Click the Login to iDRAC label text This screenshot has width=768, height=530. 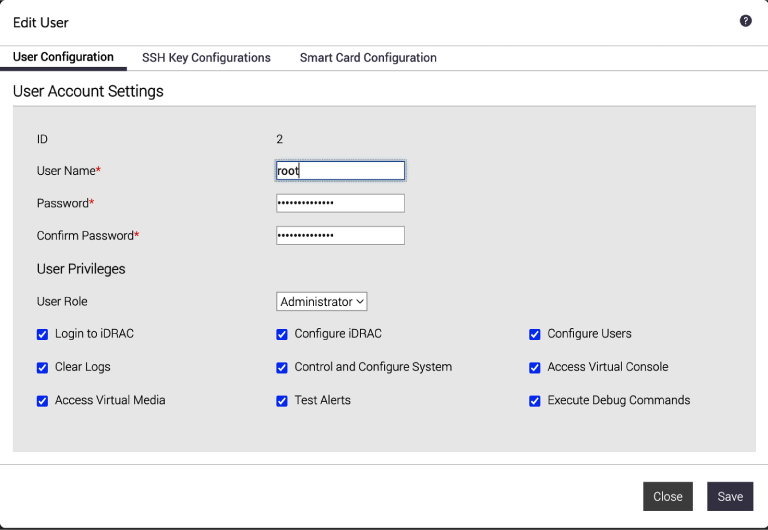tap(94, 334)
